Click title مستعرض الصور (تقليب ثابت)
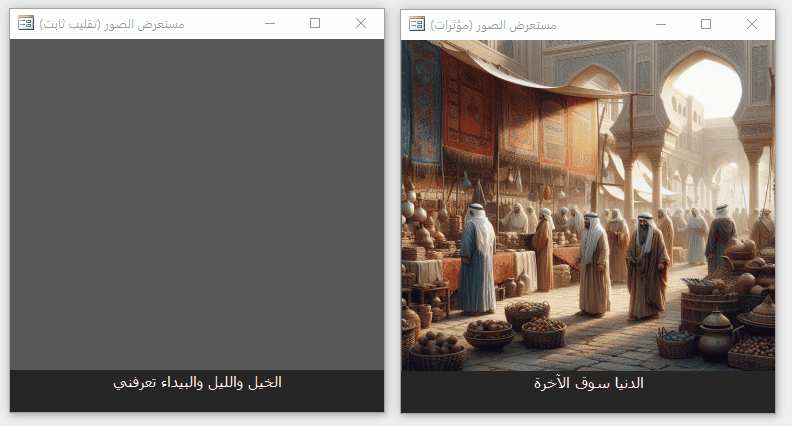This screenshot has height=426, width=792. [x=112, y=24]
